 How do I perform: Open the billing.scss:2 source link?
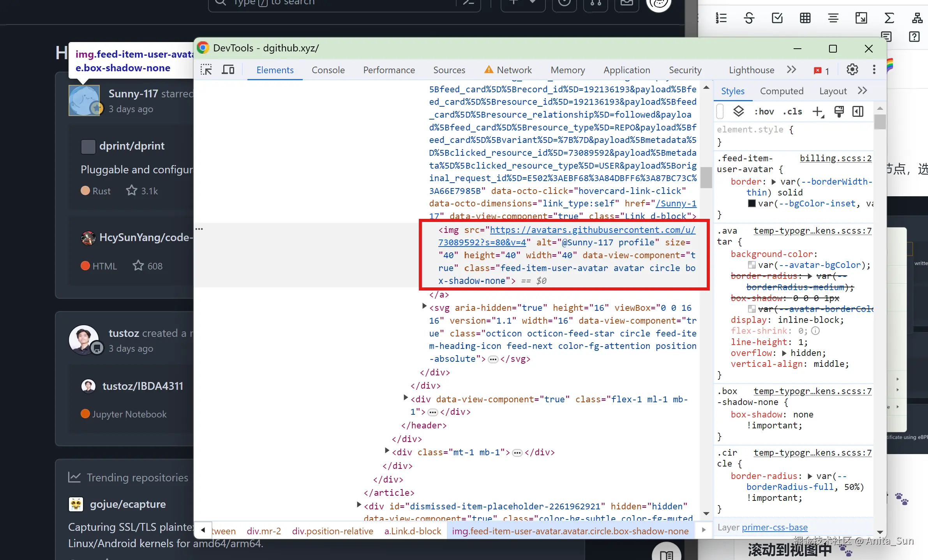[835, 158]
